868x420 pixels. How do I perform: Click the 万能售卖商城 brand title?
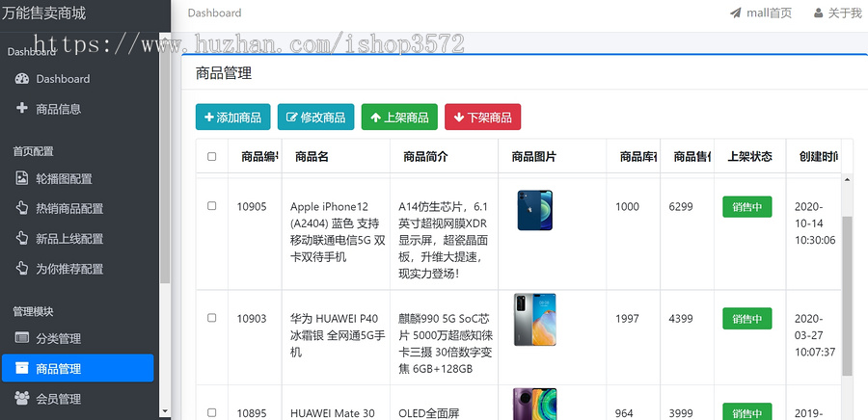43,13
